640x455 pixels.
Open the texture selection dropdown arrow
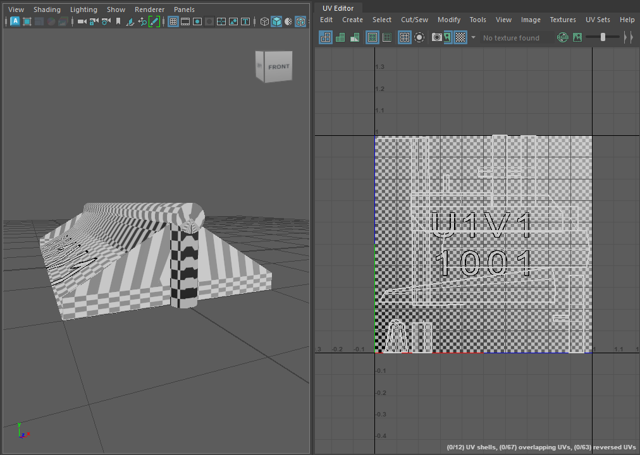point(474,38)
